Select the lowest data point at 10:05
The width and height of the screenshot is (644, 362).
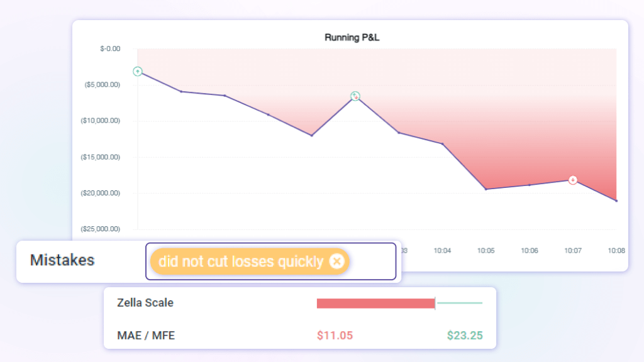[486, 189]
